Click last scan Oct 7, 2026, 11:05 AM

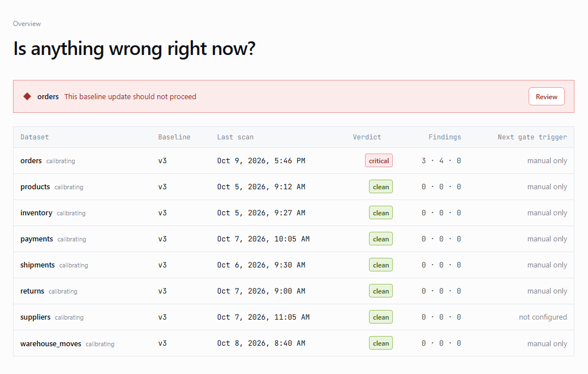coord(263,317)
